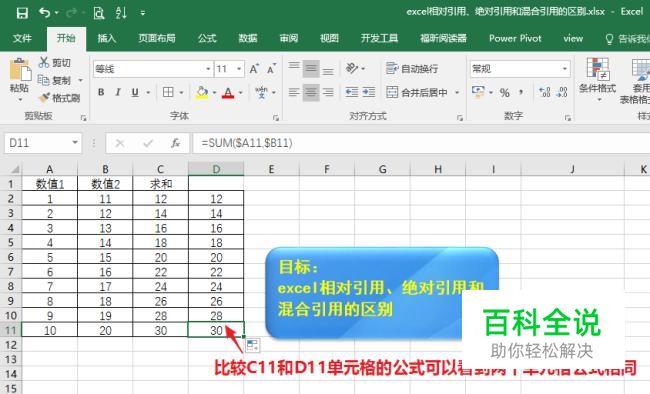Customize quick access toolbar dropdown
Screen dimensions: 650x394
point(143,13)
